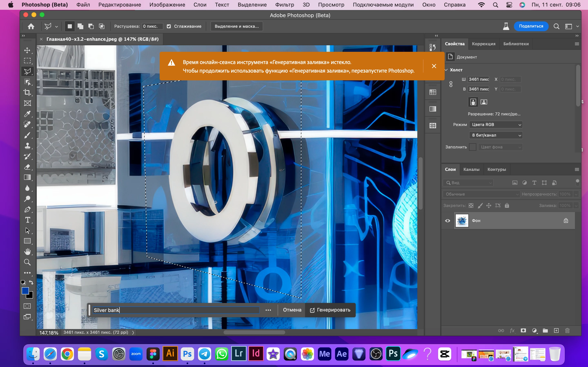Image resolution: width=588 pixels, height=367 pixels.
Task: Click the Генерировать button
Action: click(330, 310)
